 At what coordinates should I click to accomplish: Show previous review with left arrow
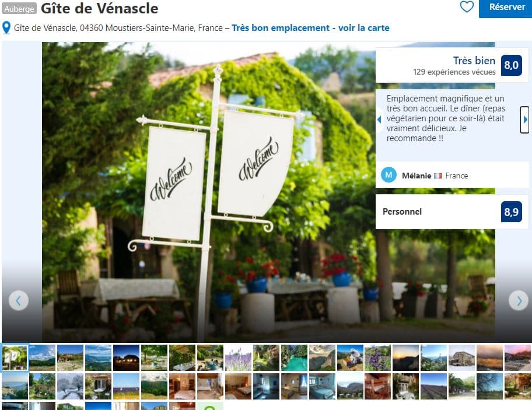pyautogui.click(x=379, y=120)
